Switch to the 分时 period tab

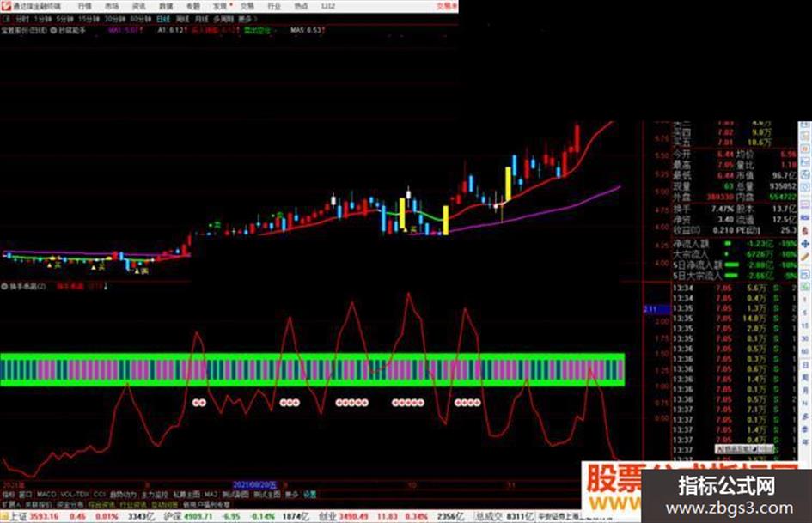pos(21,19)
